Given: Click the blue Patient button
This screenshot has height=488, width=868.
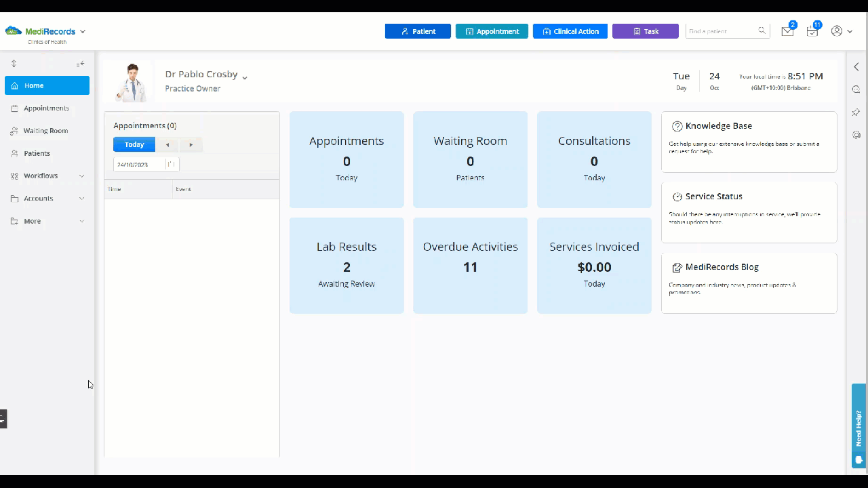Looking at the screenshot, I should pos(418,31).
